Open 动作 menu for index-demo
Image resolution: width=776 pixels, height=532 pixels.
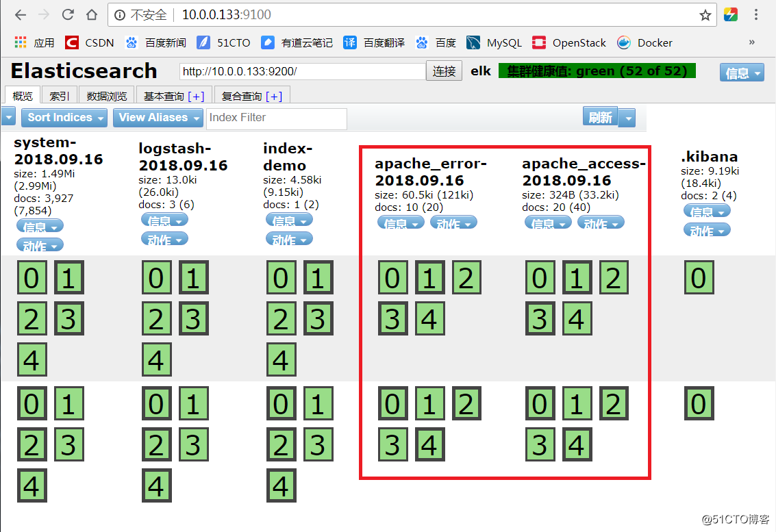[290, 239]
